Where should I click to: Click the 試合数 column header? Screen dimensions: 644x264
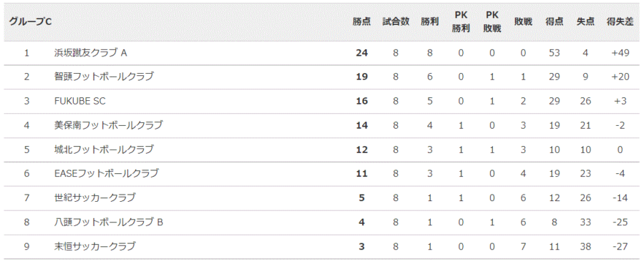[x=396, y=21]
